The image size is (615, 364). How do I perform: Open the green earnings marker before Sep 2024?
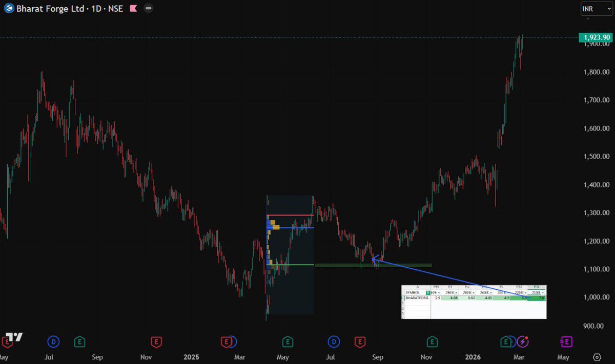[79, 341]
